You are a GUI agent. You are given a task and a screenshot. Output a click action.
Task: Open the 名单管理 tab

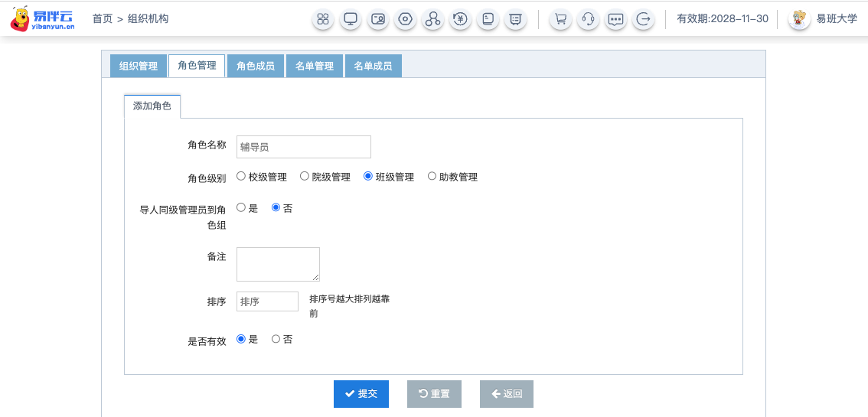pos(315,67)
